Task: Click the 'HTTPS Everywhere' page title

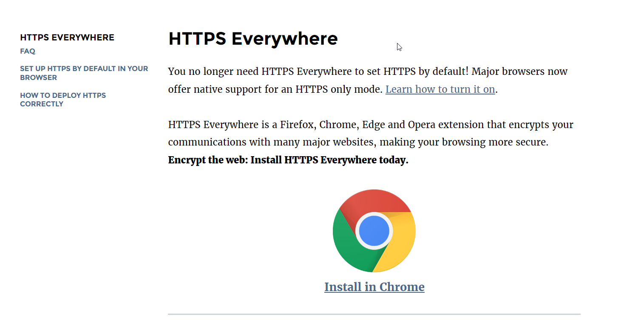Action: [x=253, y=39]
